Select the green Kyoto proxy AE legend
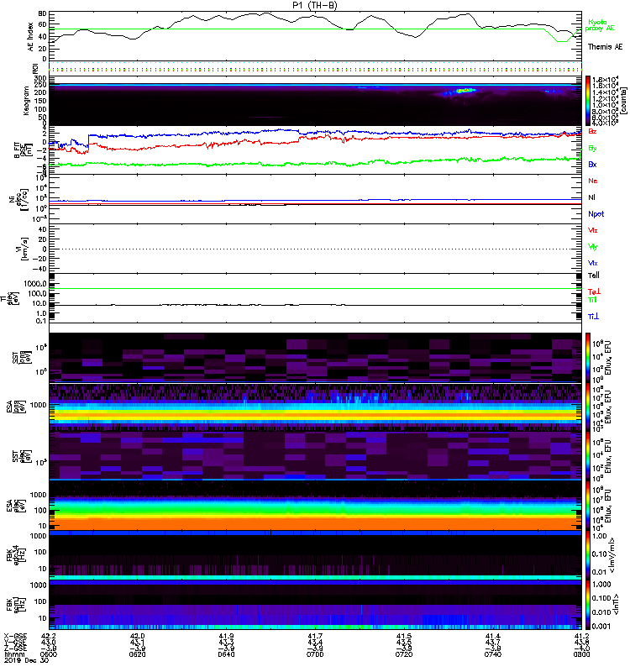The image size is (630, 672). (x=600, y=25)
